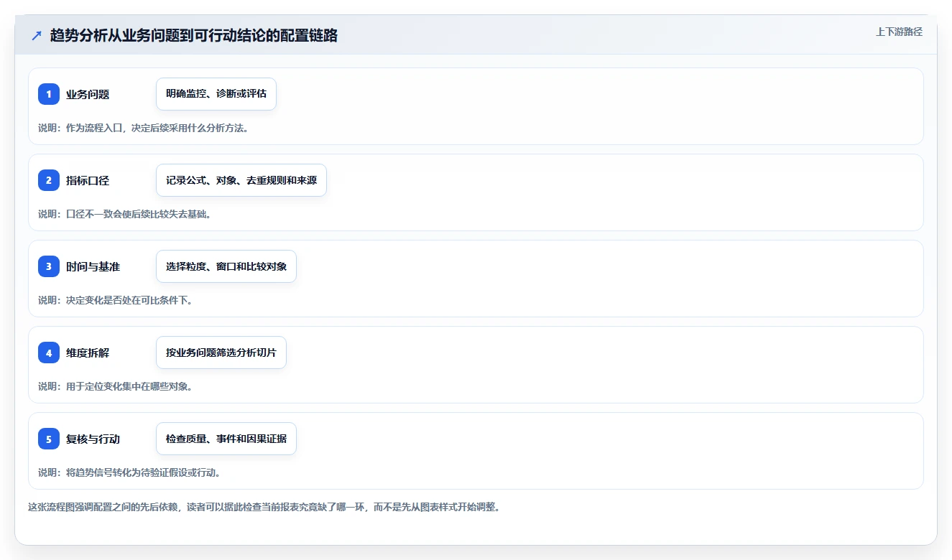
Task: Click the note 决定变化是否处在可比条件下
Action: 115,300
